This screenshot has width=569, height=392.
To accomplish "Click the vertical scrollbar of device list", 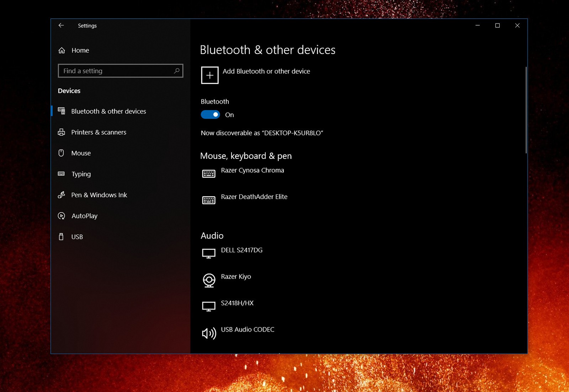I will (526, 110).
